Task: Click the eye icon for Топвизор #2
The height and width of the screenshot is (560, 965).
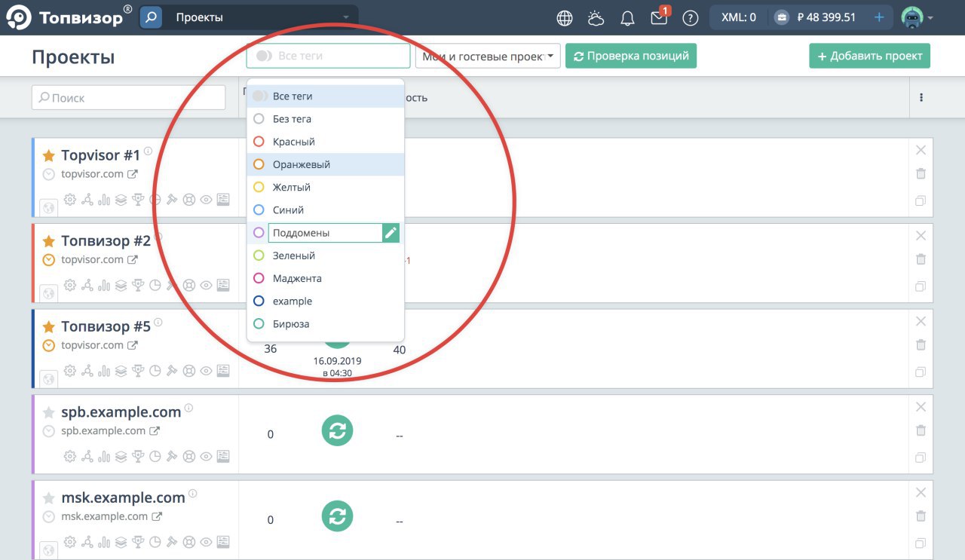Action: [x=206, y=286]
